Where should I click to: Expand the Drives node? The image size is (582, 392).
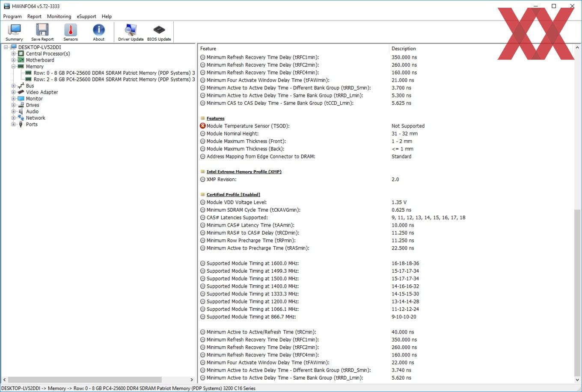point(14,105)
